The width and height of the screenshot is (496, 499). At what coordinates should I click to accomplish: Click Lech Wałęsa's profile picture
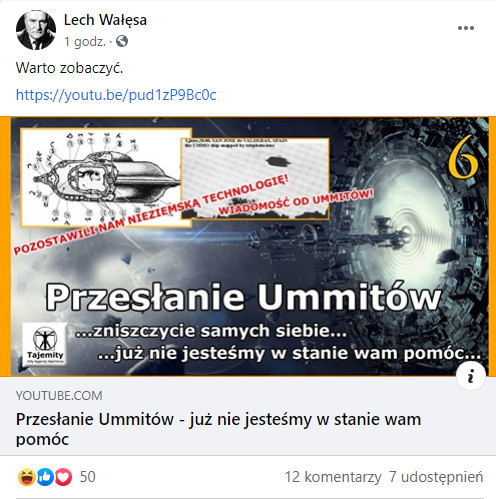(x=36, y=30)
